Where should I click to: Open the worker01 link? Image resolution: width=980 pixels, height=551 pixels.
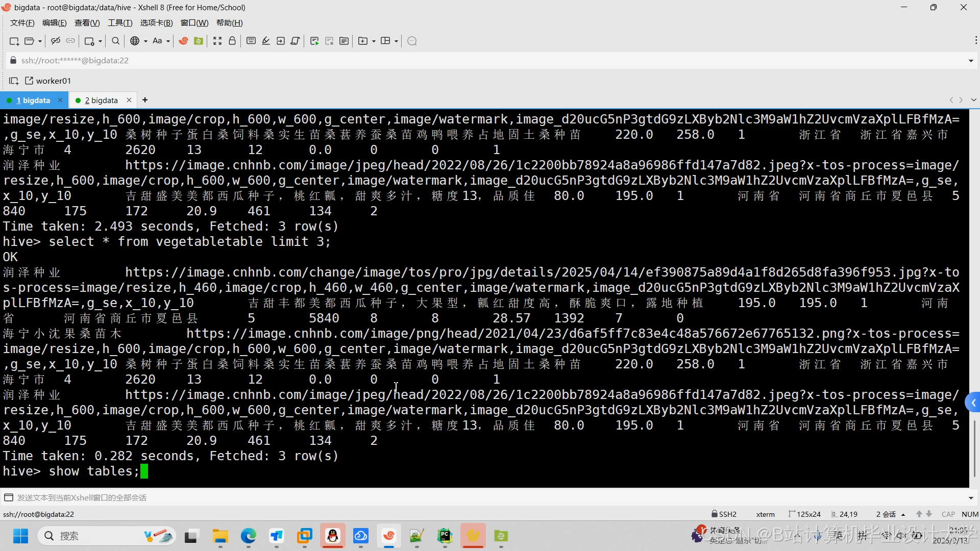(54, 81)
